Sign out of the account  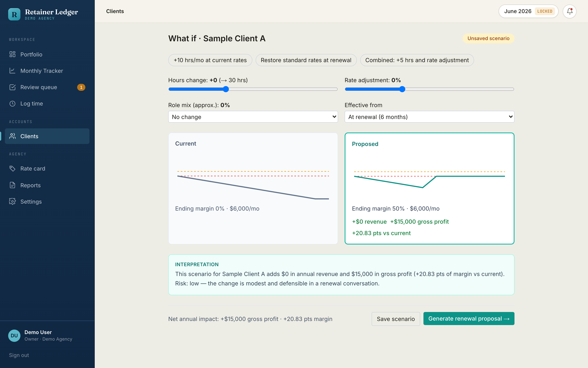(19, 355)
